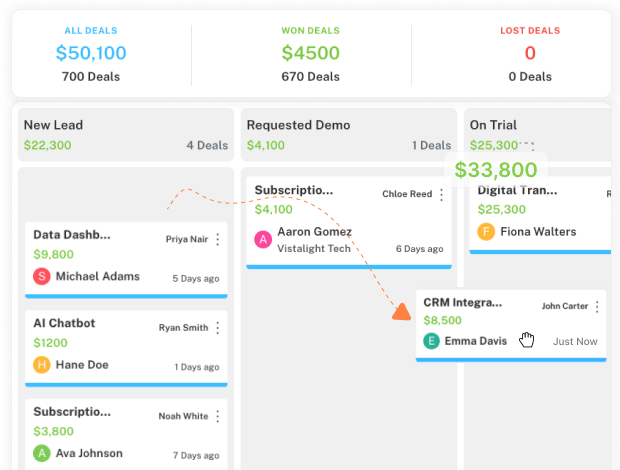Viewport: 620px width, 470px height.
Task: Click Michael Adams' red avatar icon
Action: (42, 276)
